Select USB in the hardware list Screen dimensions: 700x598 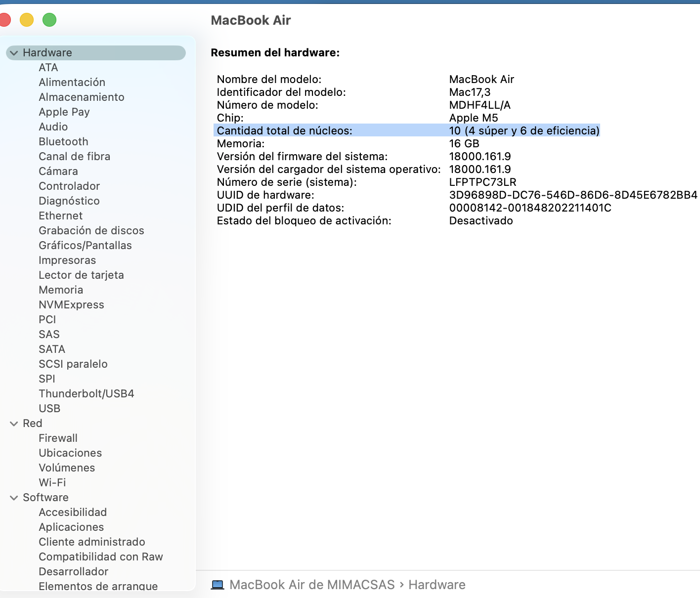(x=49, y=409)
